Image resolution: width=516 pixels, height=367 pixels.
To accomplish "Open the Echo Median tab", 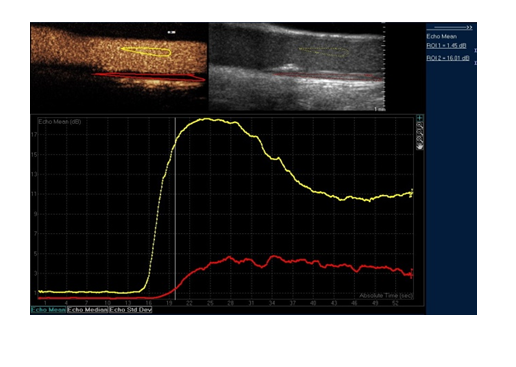I will tap(88, 310).
